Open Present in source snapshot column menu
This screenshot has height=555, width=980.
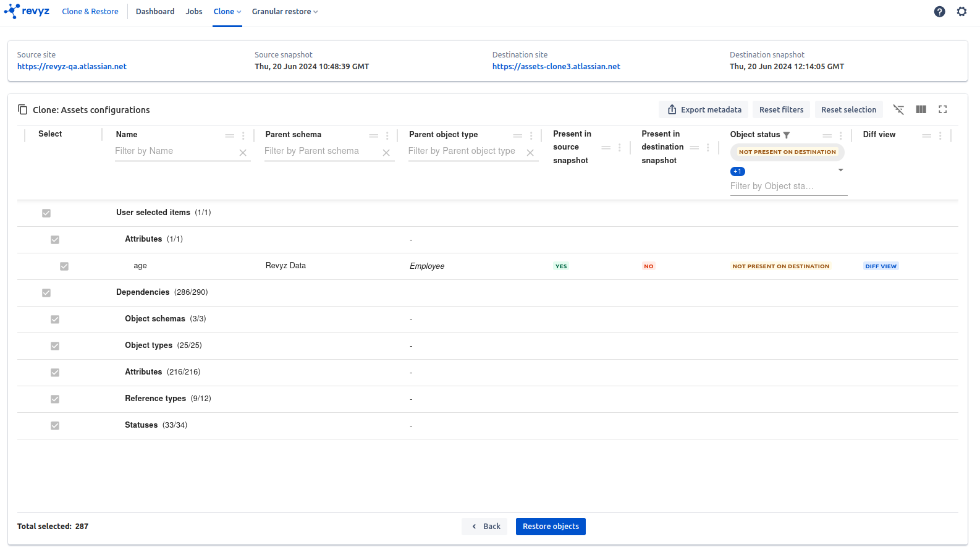620,148
